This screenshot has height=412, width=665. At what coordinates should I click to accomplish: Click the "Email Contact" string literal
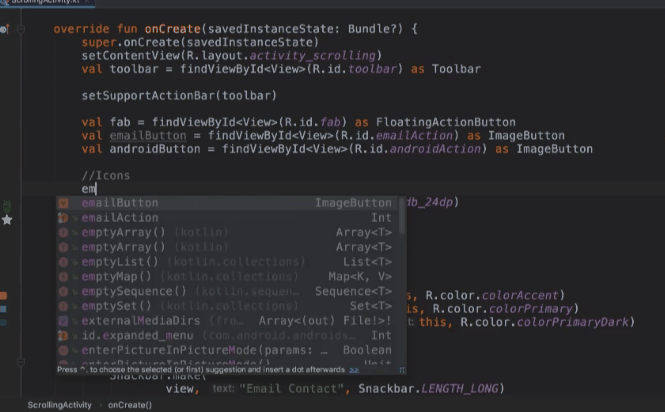(x=291, y=389)
